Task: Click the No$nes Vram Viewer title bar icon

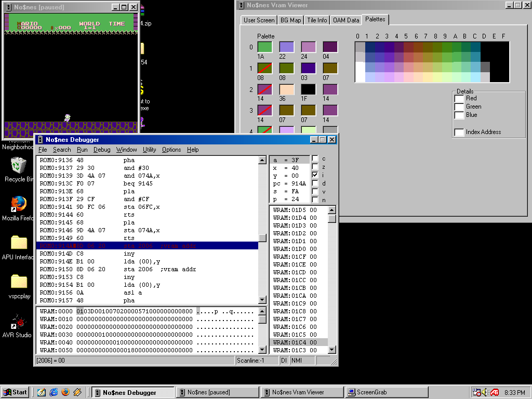Action: click(x=241, y=5)
